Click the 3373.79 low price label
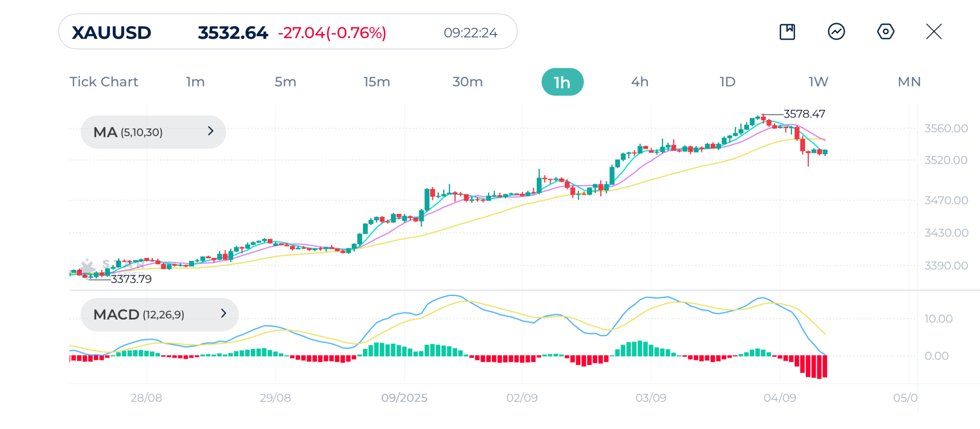The height and width of the screenshot is (429, 980). click(131, 279)
